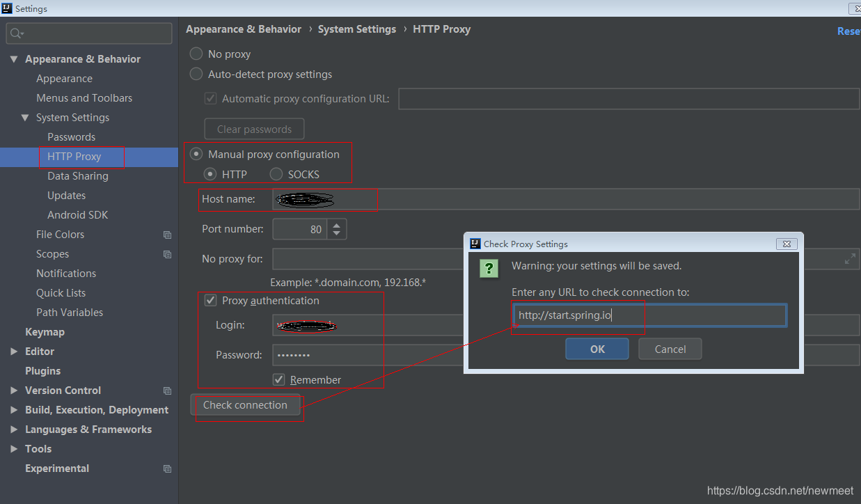The width and height of the screenshot is (861, 504).
Task: Open the Scopes settings page
Action: tap(52, 254)
